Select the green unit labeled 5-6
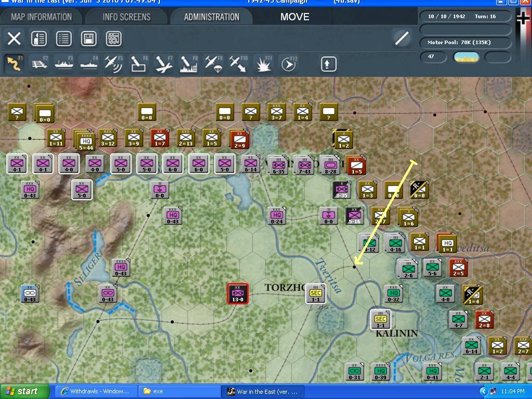The height and width of the screenshot is (399, 532). click(432, 268)
